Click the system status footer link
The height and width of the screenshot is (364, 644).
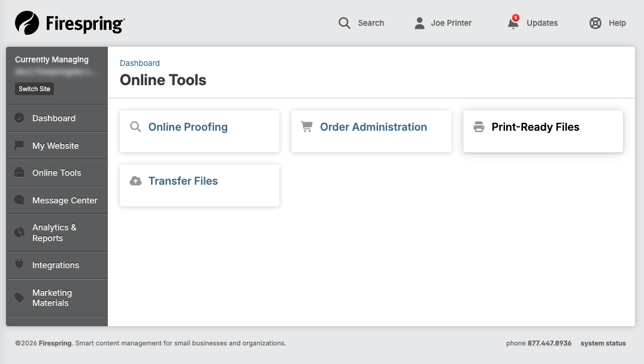603,343
